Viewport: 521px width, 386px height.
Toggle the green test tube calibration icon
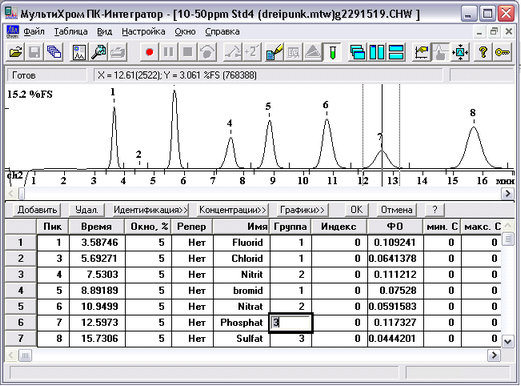point(332,52)
